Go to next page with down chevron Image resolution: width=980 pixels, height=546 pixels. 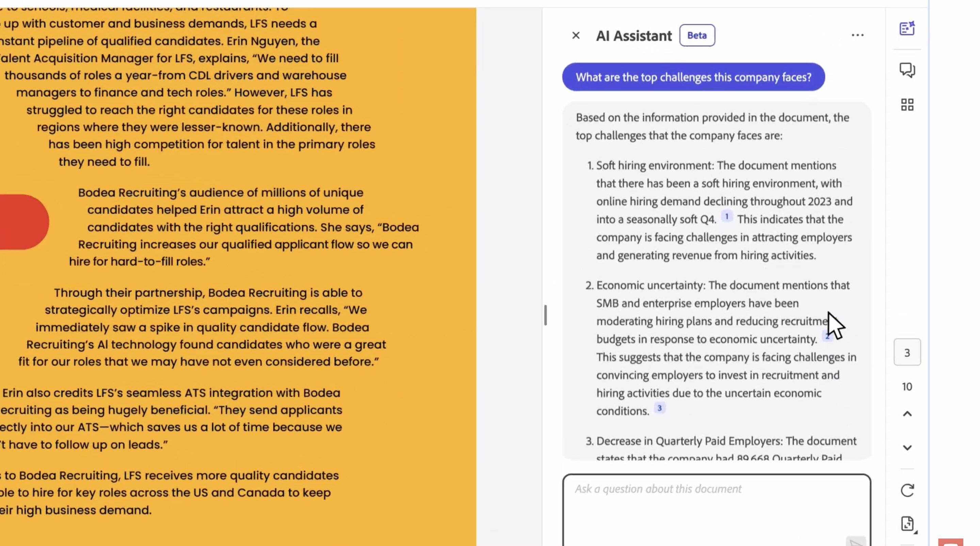(x=907, y=448)
